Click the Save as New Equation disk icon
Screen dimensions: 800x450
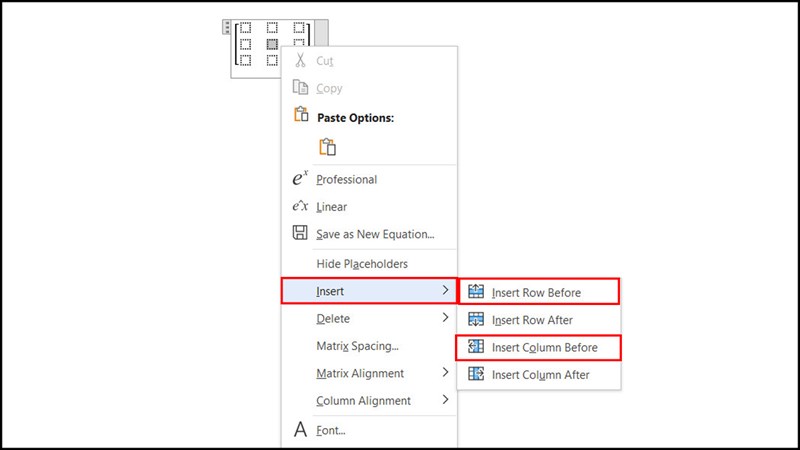point(299,233)
